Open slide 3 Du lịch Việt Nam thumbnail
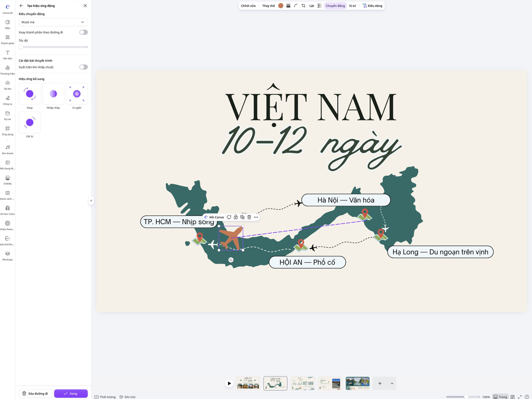The image size is (532, 399). pos(303,383)
